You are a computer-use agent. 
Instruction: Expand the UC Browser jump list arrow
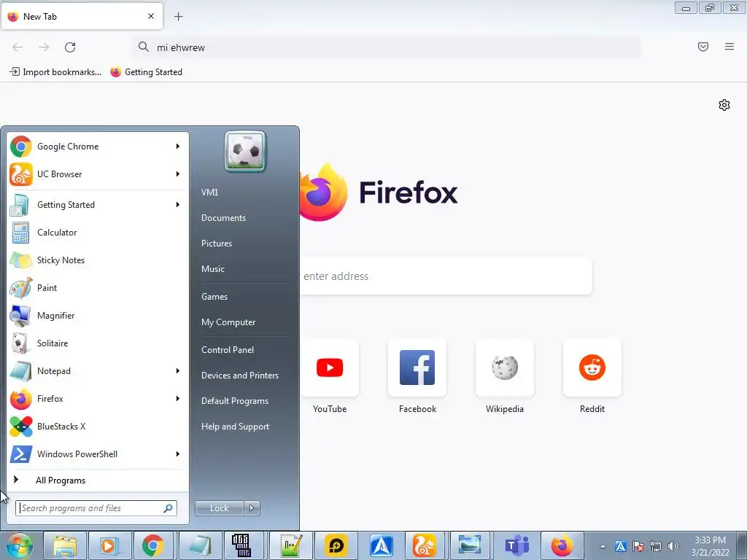[178, 174]
